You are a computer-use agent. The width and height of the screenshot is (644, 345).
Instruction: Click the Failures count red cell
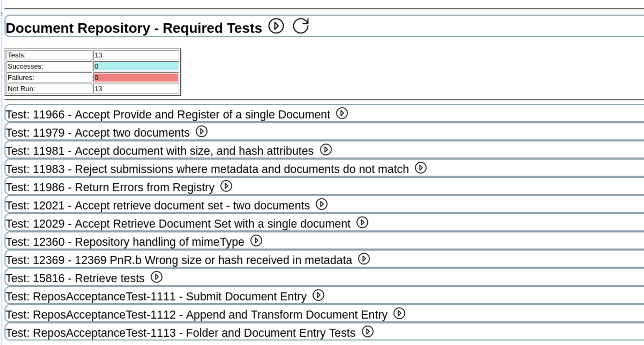click(x=136, y=77)
